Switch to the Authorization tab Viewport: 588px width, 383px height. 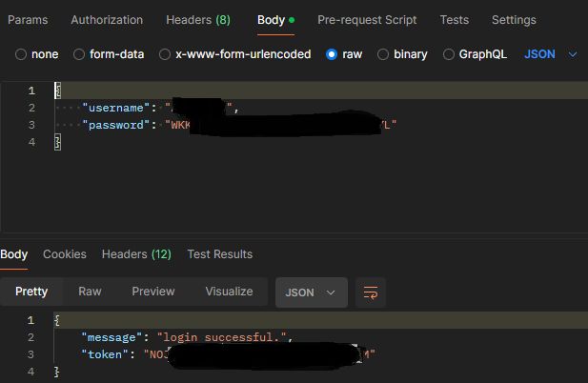tap(107, 20)
